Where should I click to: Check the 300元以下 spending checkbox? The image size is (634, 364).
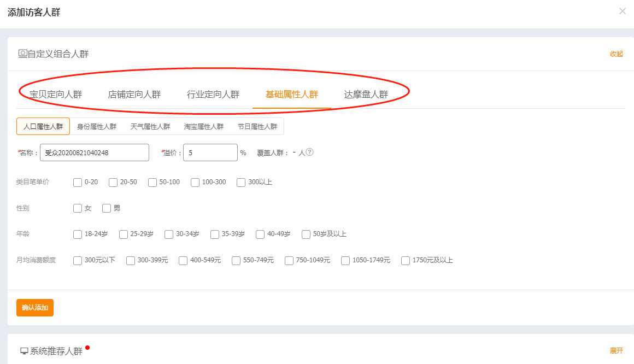click(78, 261)
